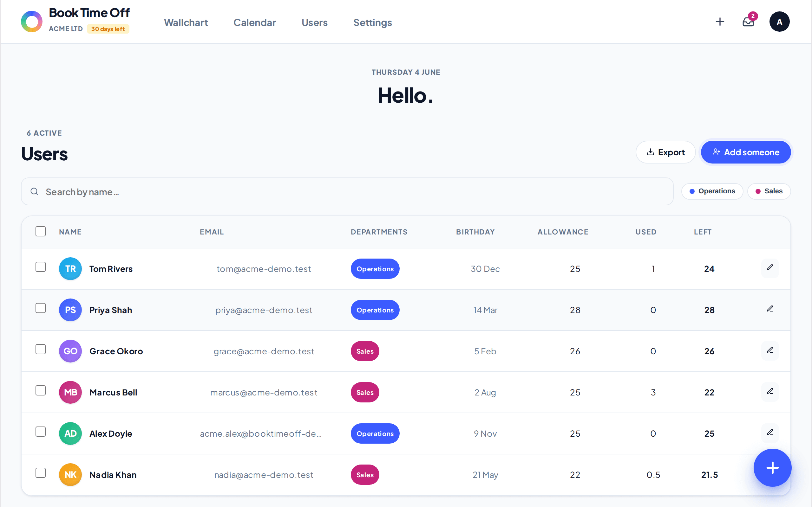Check the box for Priya Shah
This screenshot has height=507, width=812.
[41, 308]
